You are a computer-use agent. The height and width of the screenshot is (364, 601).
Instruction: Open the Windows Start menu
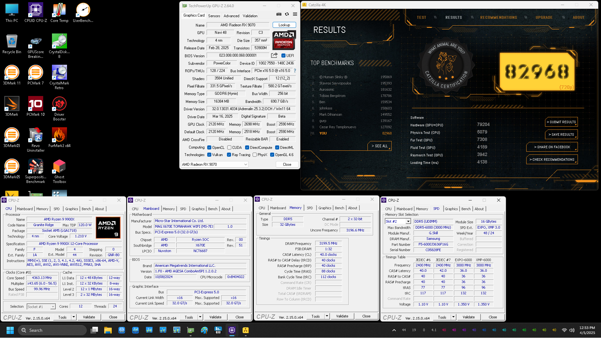[10, 330]
